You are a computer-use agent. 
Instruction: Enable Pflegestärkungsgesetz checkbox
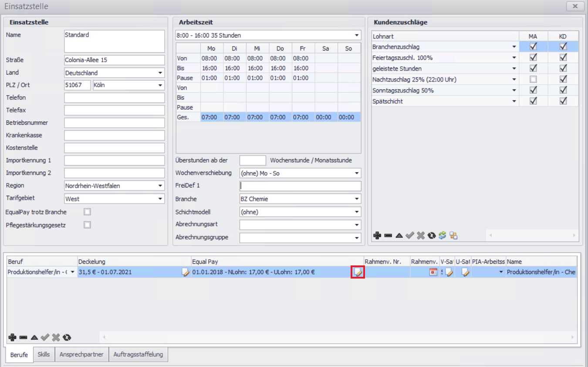click(88, 225)
